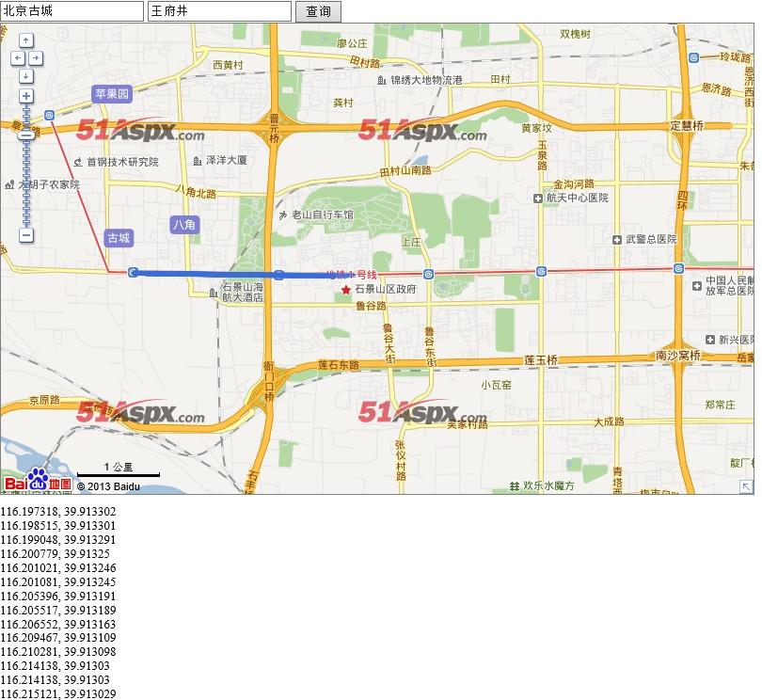Select the 苹果园 subway station label
The image size is (762, 700).
[112, 94]
